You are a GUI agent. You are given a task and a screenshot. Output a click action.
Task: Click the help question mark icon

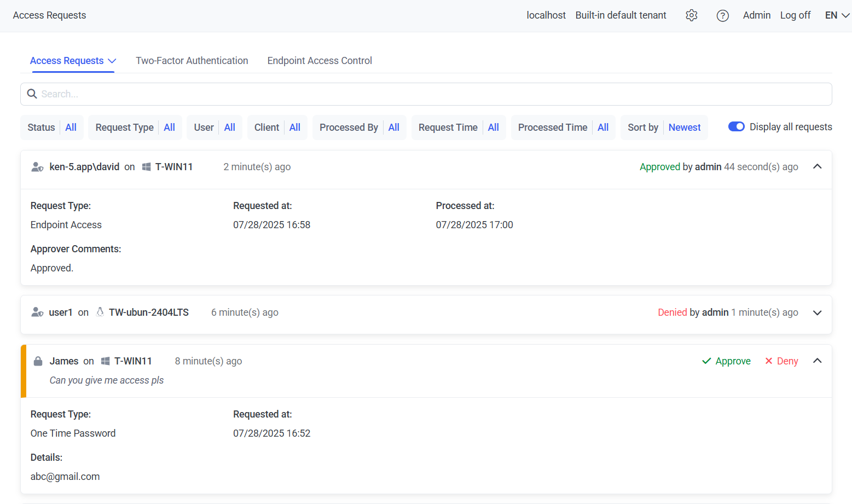[x=722, y=15]
